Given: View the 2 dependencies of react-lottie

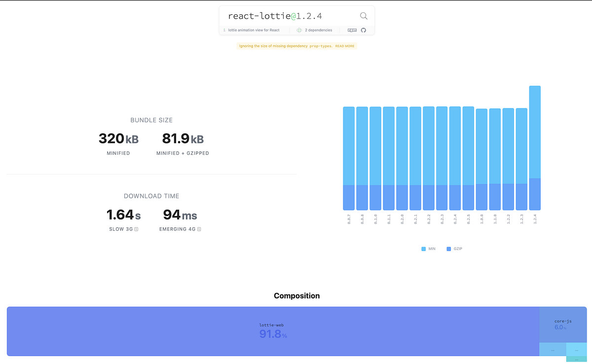Looking at the screenshot, I should pyautogui.click(x=318, y=30).
